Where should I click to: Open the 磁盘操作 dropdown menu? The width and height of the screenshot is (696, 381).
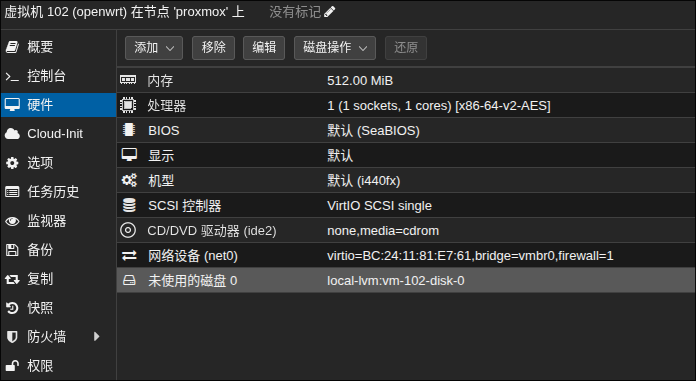(x=335, y=48)
